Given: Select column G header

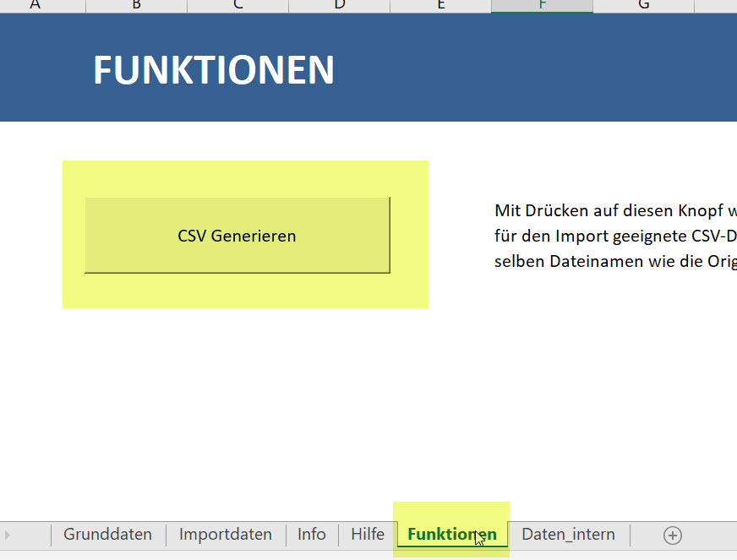Looking at the screenshot, I should [x=644, y=6].
